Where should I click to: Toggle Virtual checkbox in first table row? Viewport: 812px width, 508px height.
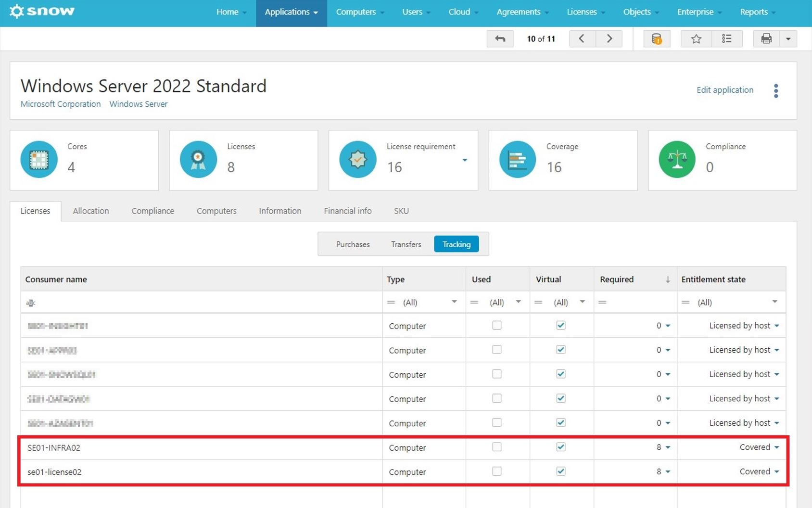pos(561,325)
